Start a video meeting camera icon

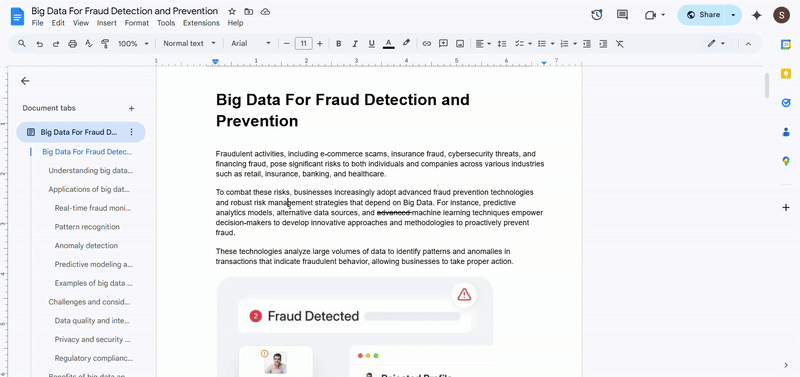coord(650,15)
